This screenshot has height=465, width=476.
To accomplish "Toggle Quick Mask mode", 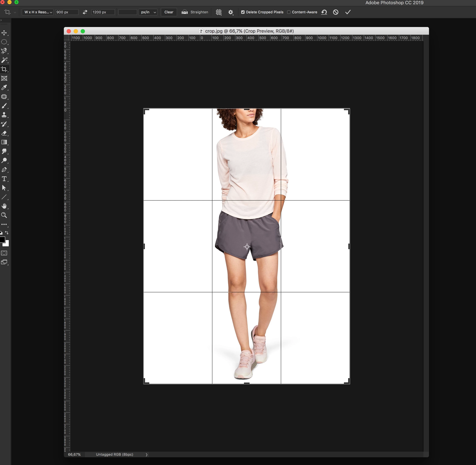I will tap(4, 253).
